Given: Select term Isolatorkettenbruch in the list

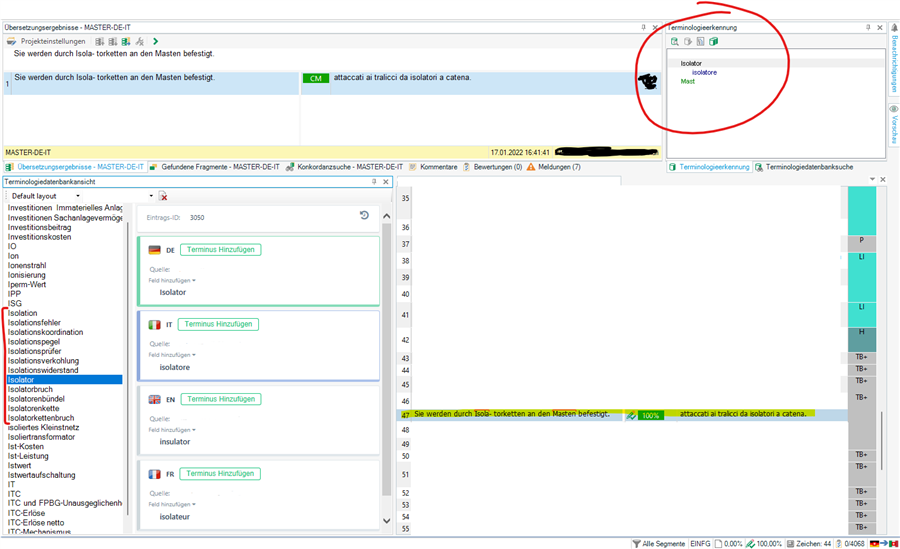Looking at the screenshot, I should 41,418.
